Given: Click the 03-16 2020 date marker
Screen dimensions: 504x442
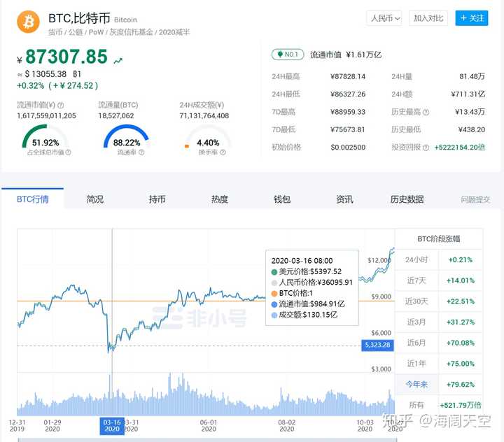Looking at the screenshot, I should [112, 426].
